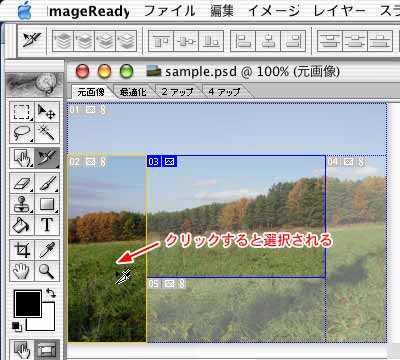Open the レイヤー menu
Viewport: 400px width, 360px height.
tap(339, 11)
